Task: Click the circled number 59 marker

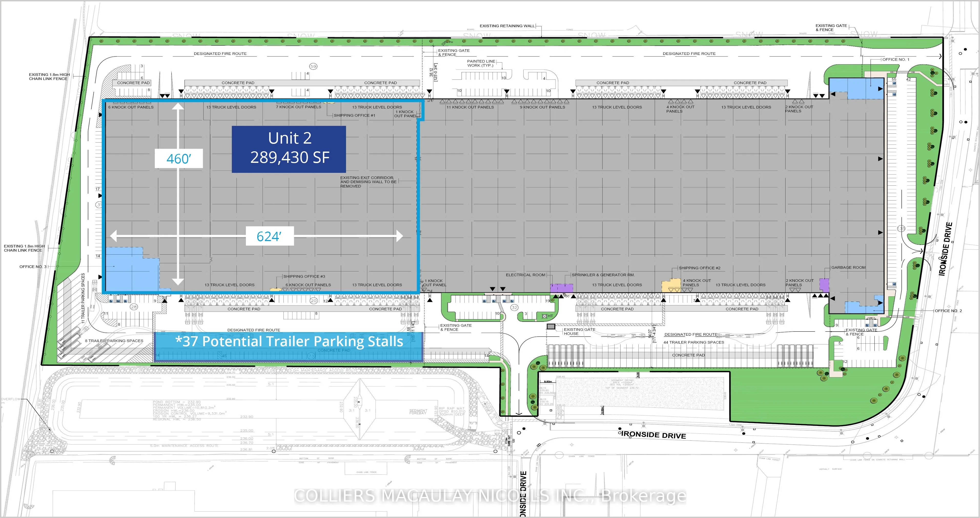Action: click(x=313, y=66)
